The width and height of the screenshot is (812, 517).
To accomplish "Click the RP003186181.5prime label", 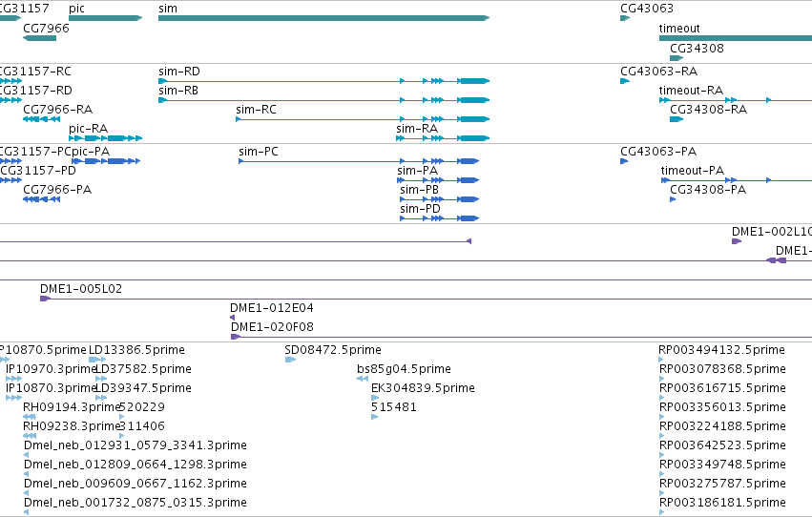I will pos(722,504).
